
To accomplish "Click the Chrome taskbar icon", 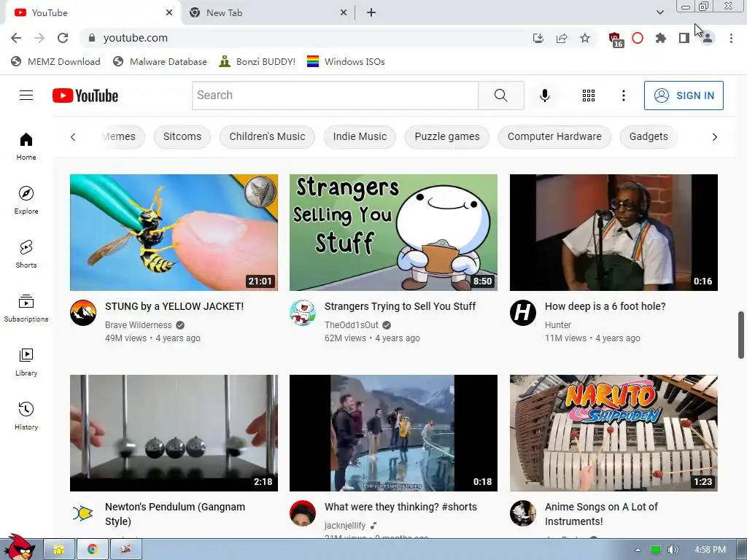I will (x=93, y=550).
